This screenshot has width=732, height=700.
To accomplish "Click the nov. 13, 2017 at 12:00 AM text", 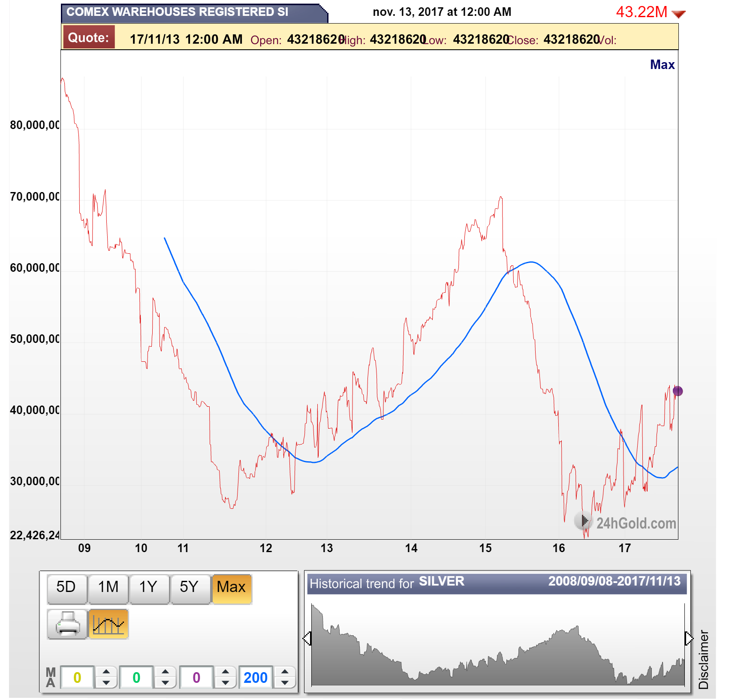I will [442, 12].
